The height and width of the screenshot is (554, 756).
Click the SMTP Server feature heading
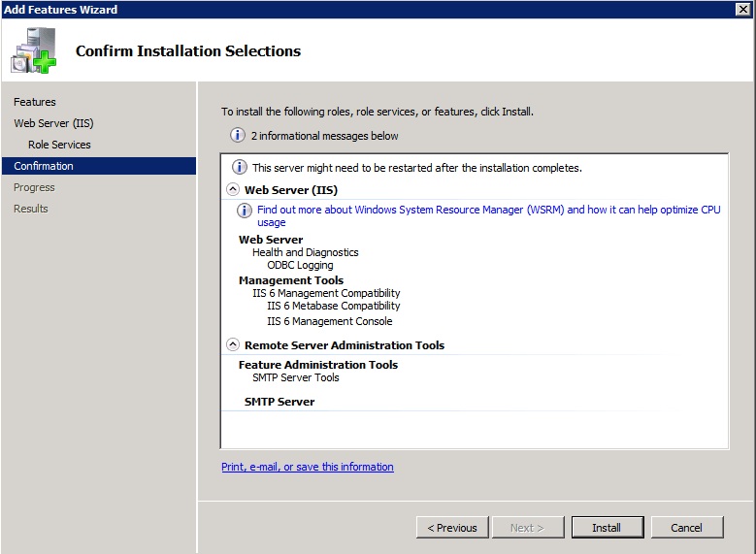point(279,402)
